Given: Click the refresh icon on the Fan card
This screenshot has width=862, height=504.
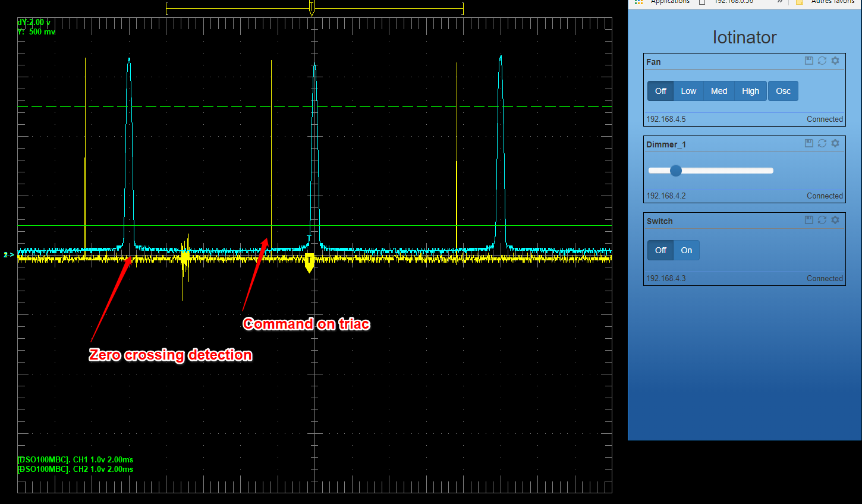Looking at the screenshot, I should pyautogui.click(x=822, y=61).
